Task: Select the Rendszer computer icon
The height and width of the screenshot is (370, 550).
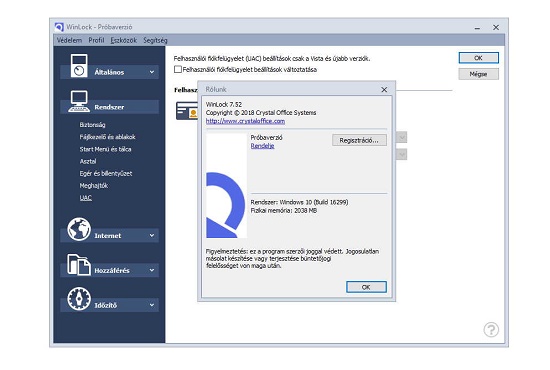Action: tap(79, 101)
